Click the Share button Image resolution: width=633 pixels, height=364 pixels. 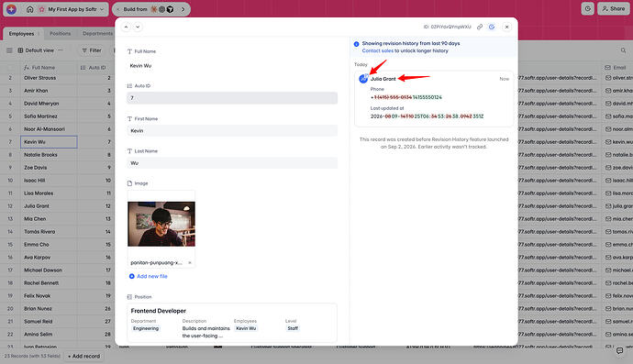coord(613,8)
